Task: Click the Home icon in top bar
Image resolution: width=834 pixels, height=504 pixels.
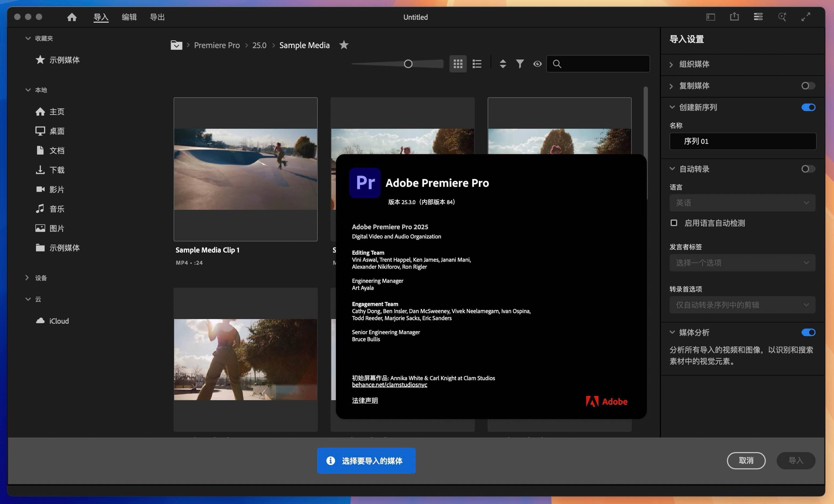Action: (x=72, y=17)
